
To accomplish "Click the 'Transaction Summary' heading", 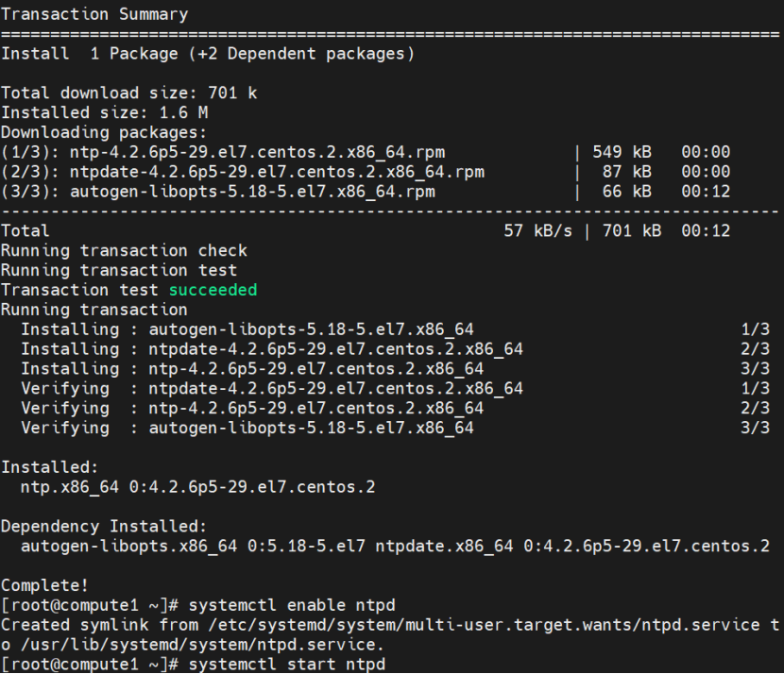I will click(x=94, y=14).
